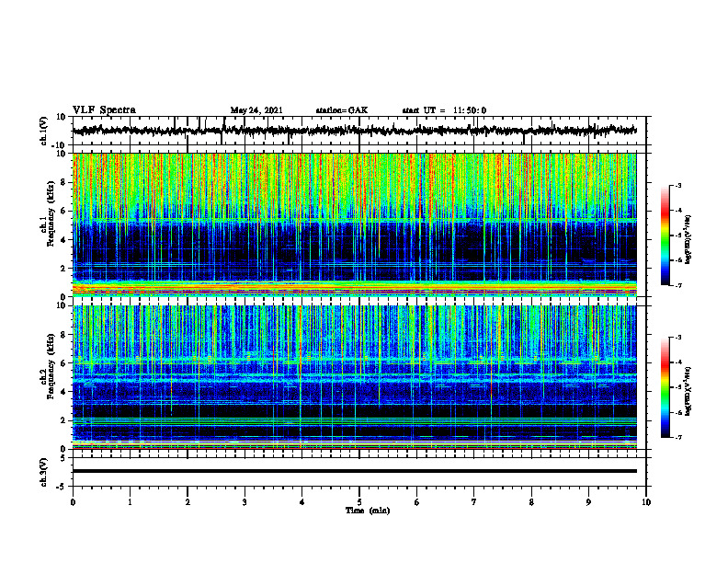Click the time axis tick label '7'
The image size is (728, 563).
point(474,502)
